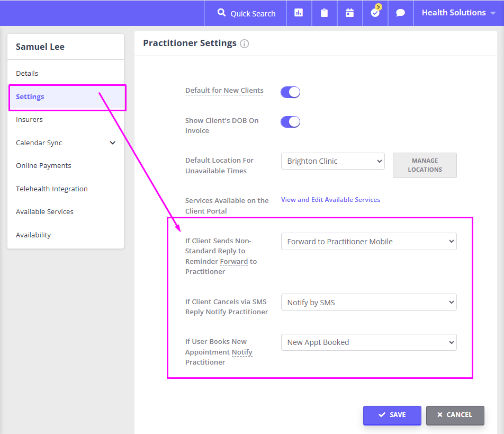Open View and Edit Available Services link
Image resolution: width=504 pixels, height=434 pixels.
[x=330, y=199]
